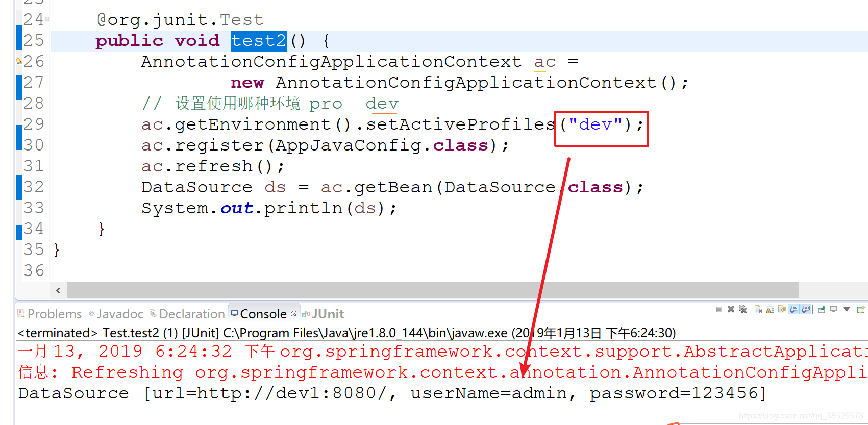Click the red timestamp log line
The height and width of the screenshot is (425, 868).
pyautogui.click(x=442, y=352)
